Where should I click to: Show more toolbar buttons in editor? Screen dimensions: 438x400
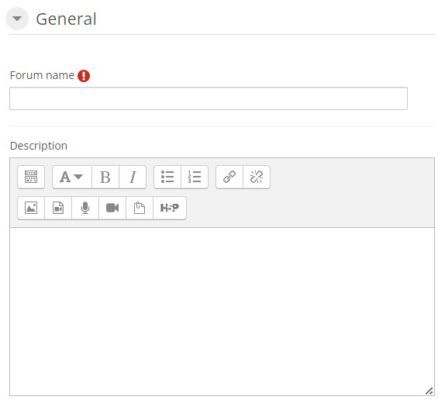[x=31, y=177]
